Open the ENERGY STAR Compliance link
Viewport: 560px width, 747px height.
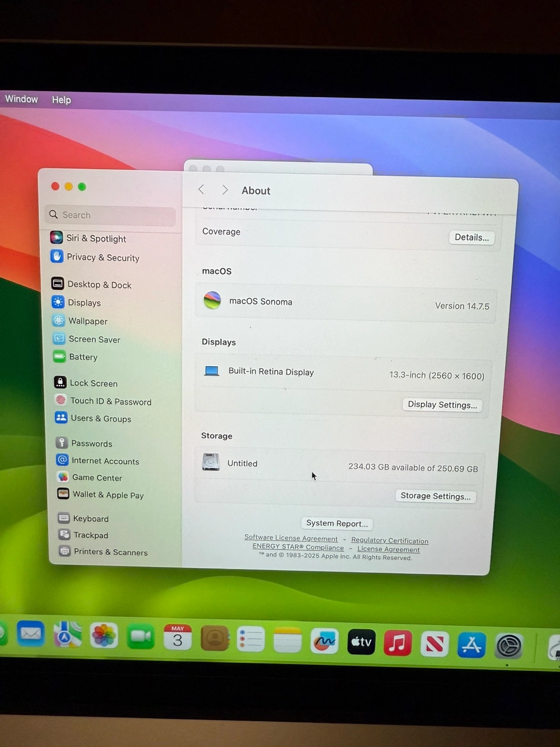(x=298, y=547)
